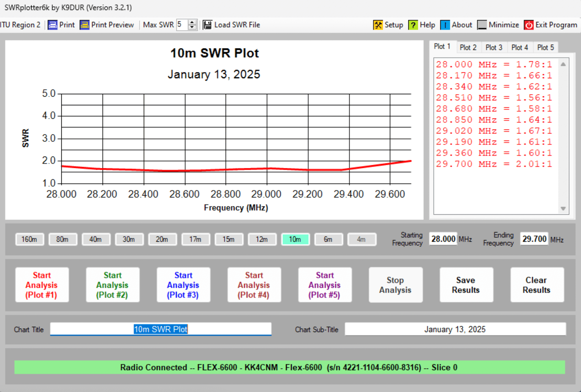The image size is (581, 392).
Task: Select the 15m band button
Action: [228, 239]
